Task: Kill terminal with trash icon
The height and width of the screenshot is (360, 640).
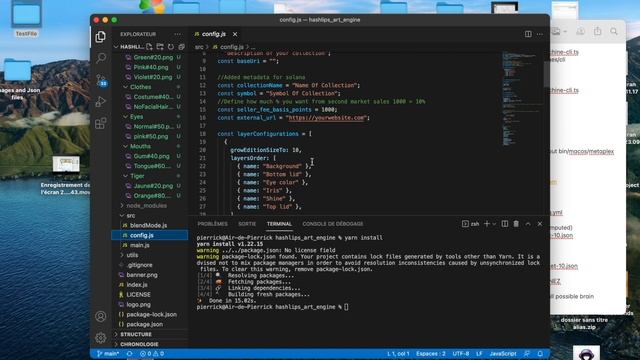Action: point(516,224)
